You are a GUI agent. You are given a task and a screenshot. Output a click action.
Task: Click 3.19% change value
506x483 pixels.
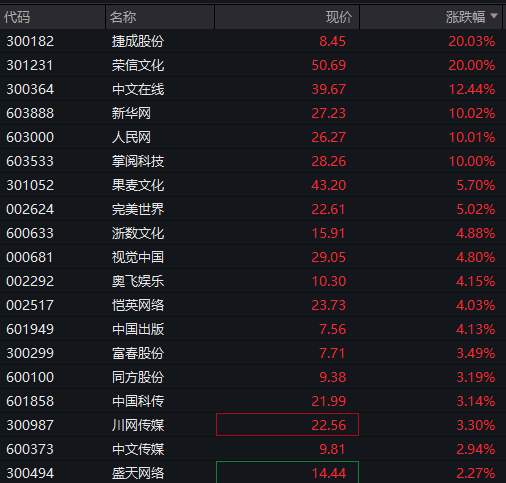[476, 377]
